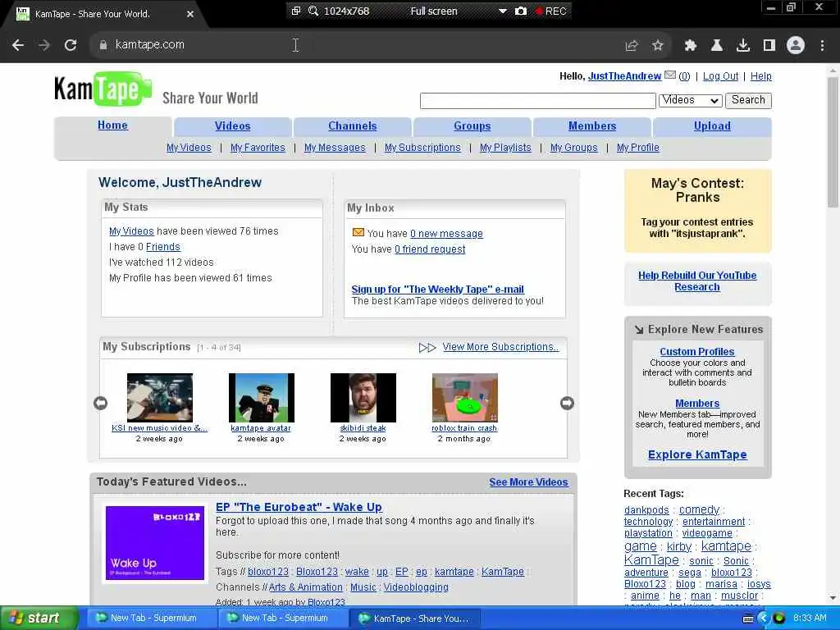This screenshot has height=630, width=840.
Task: Open EP "The Eurobeat" - Wake Up title
Action: pyautogui.click(x=299, y=507)
